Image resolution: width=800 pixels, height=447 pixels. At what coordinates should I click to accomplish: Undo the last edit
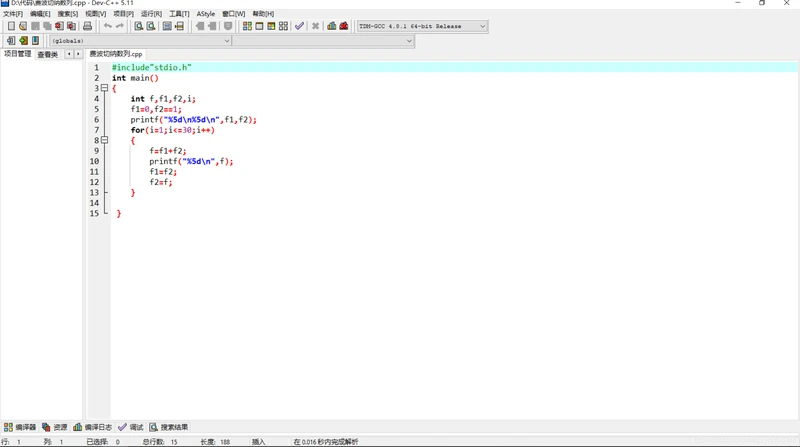108,26
